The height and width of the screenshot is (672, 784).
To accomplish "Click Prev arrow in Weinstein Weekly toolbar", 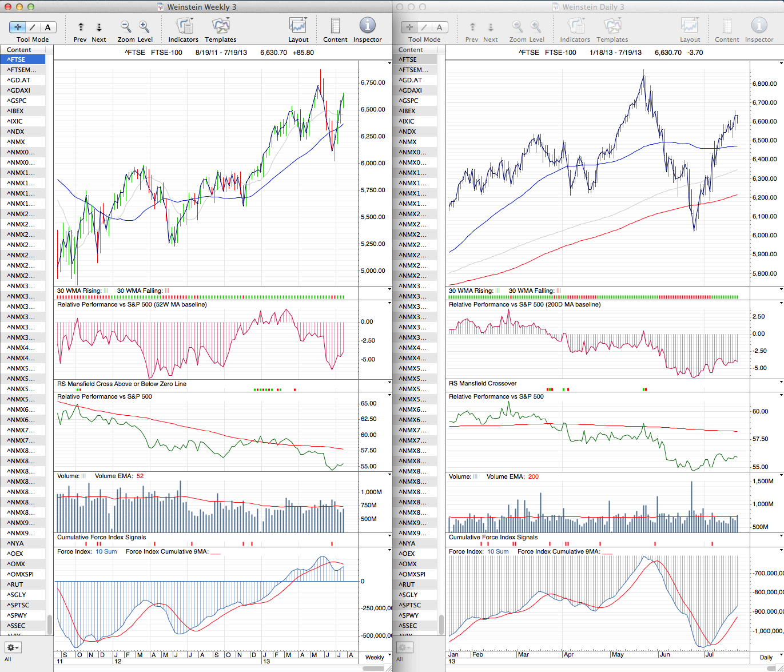I will coord(81,27).
